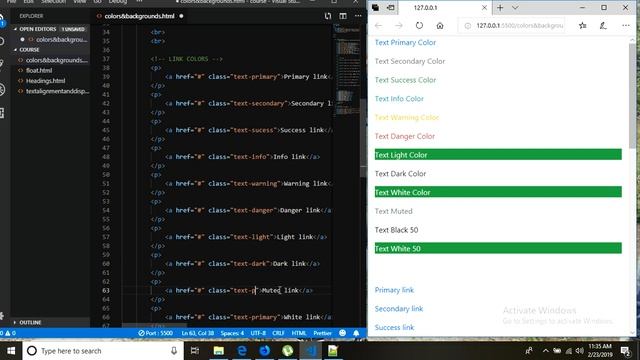Open the View menu in VS Code

coord(80,2)
